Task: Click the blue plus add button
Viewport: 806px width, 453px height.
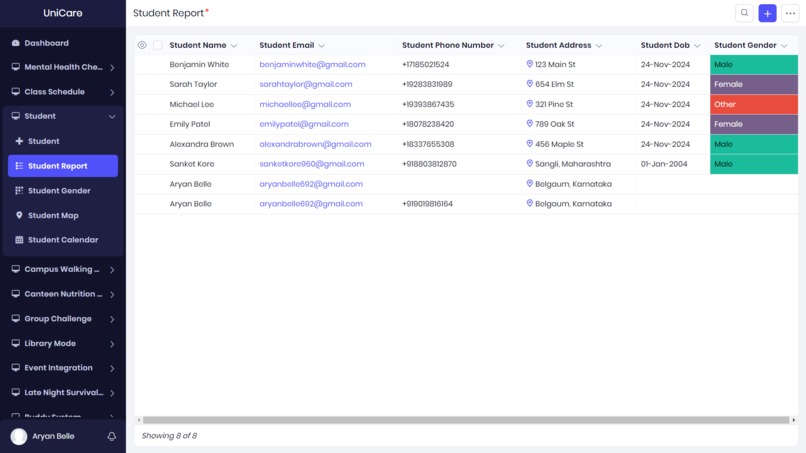Action: [767, 13]
